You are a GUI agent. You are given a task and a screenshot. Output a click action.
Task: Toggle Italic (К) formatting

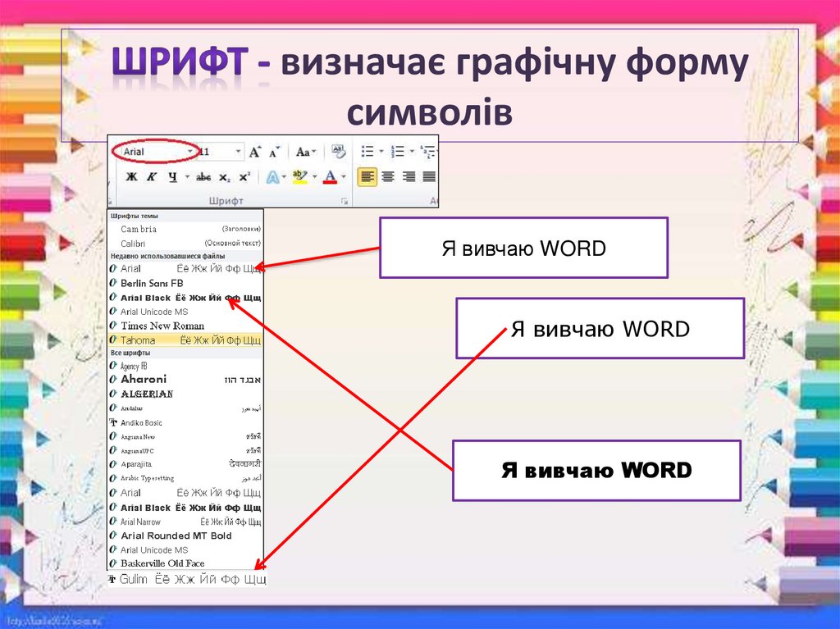click(152, 177)
